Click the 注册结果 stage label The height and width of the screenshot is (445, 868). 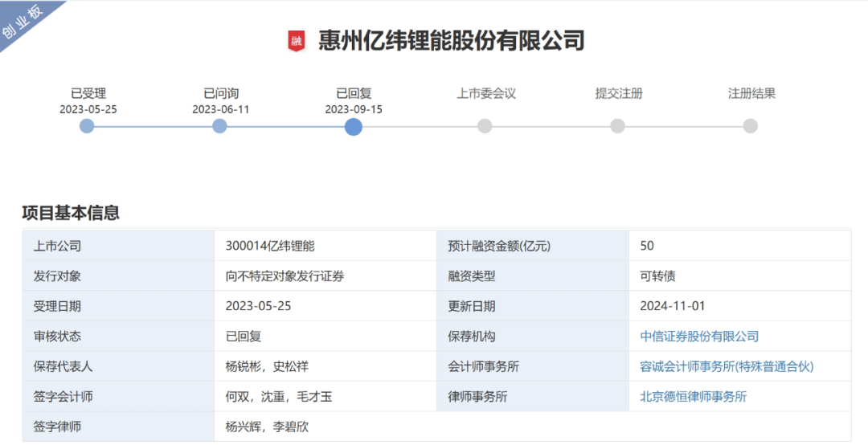point(751,93)
